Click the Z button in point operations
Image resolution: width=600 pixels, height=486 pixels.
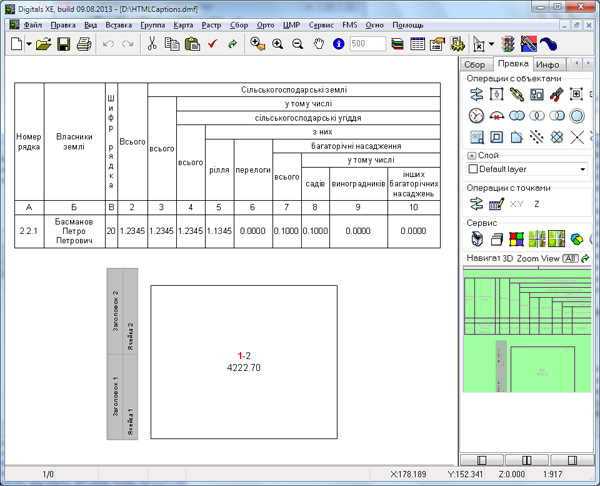pyautogui.click(x=537, y=204)
